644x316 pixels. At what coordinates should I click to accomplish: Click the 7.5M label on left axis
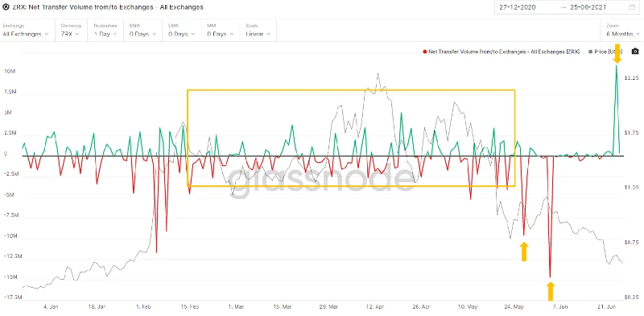[x=10, y=92]
